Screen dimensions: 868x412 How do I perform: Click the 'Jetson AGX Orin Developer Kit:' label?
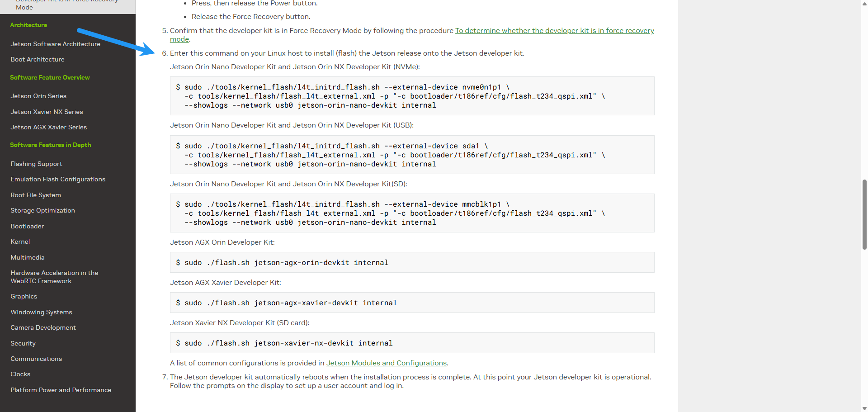[x=222, y=242]
